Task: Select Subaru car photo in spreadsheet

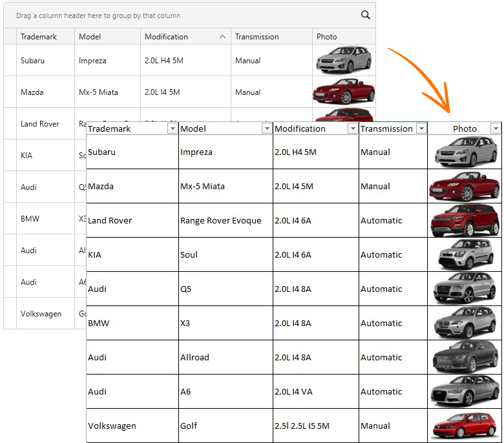Action: click(465, 152)
